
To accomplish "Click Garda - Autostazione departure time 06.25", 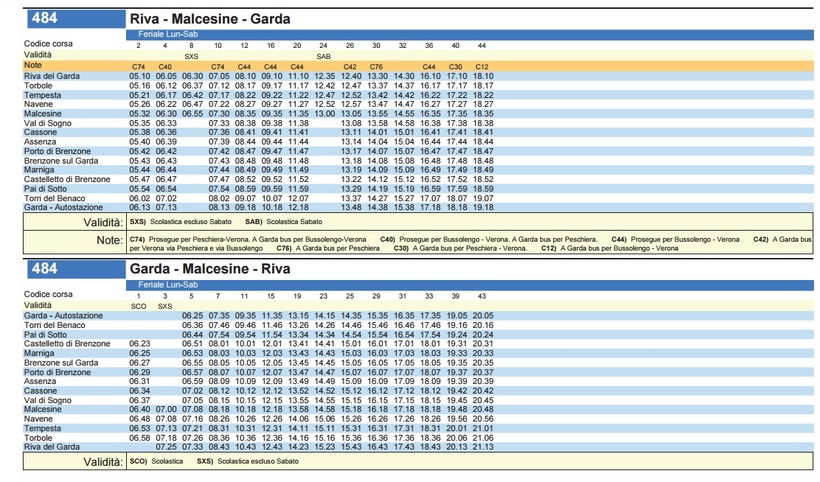I will point(192,316).
